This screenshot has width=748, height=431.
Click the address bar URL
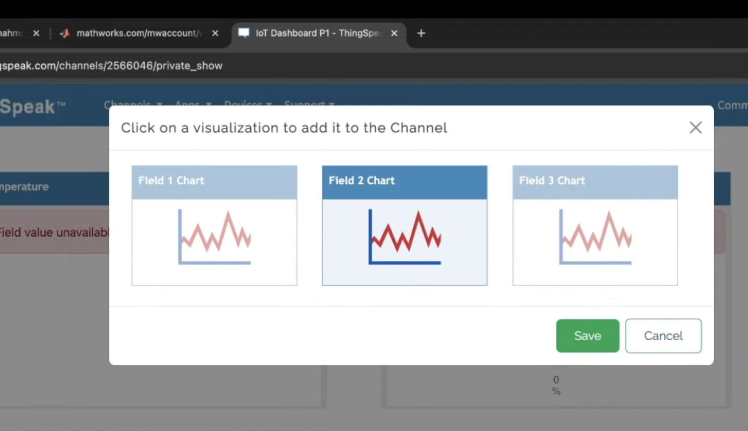(111, 66)
